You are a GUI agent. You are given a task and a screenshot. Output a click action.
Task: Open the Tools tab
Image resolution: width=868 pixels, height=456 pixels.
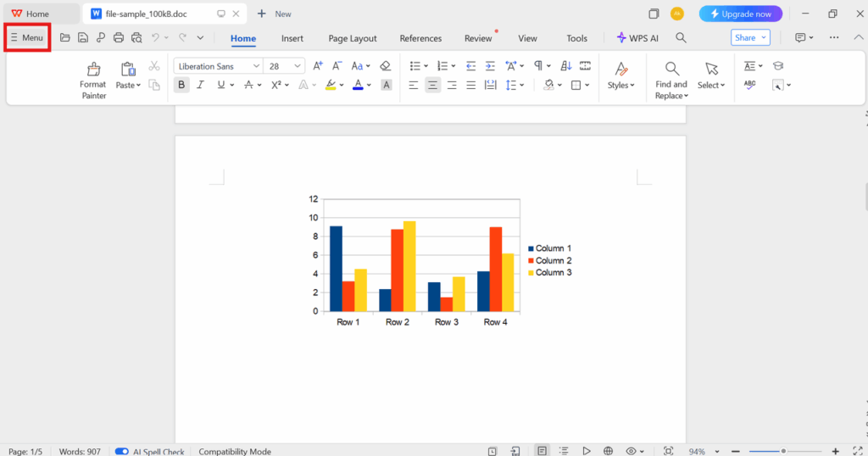click(x=576, y=38)
